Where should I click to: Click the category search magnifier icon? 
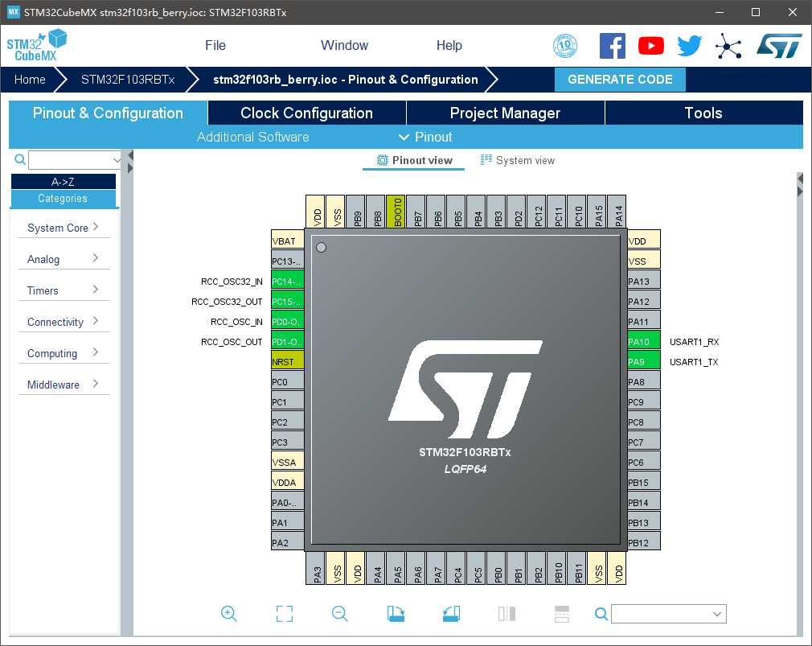[x=19, y=159]
